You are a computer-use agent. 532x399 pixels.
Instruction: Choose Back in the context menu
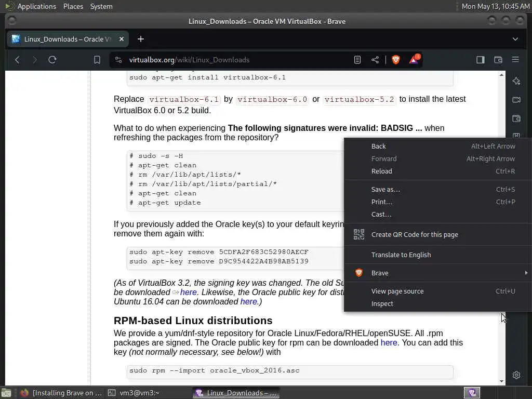coord(437,146)
